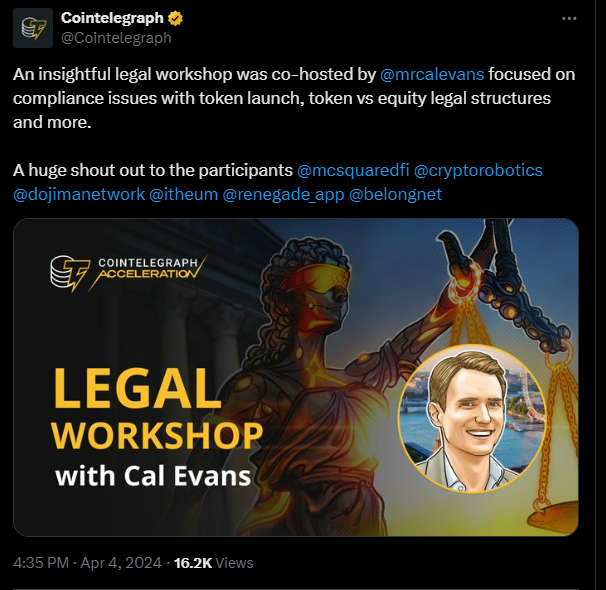
Task: Click the 4:35 PM timestamp
Action: [x=41, y=563]
